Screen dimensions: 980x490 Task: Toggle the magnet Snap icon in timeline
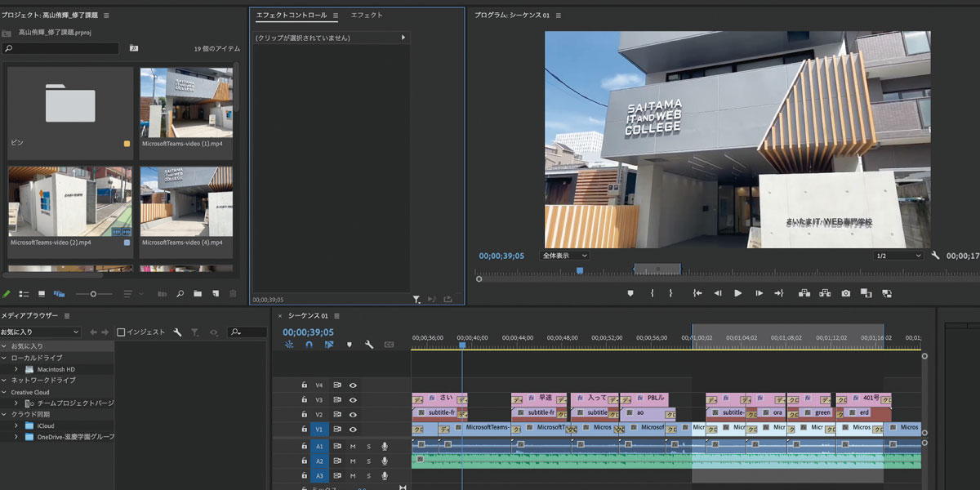[309, 345]
